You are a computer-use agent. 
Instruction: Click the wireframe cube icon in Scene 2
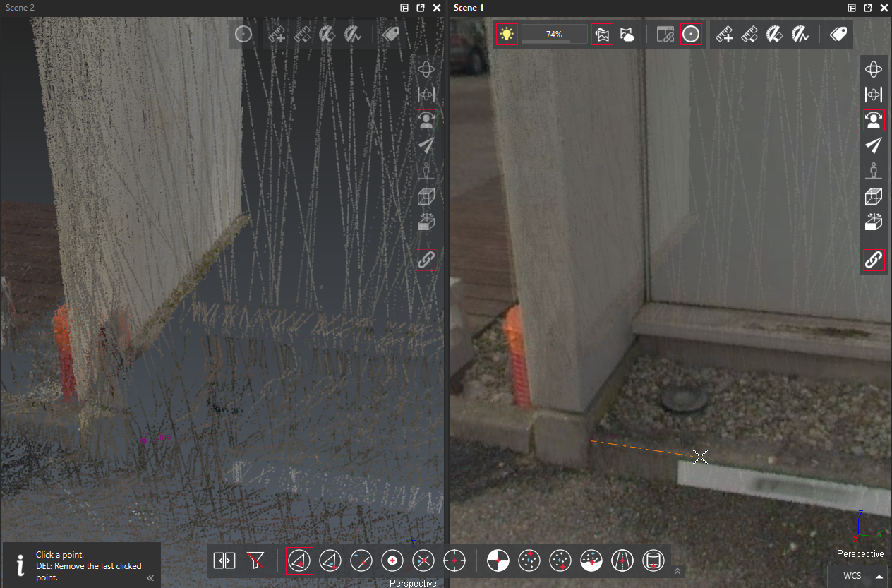coord(426,196)
